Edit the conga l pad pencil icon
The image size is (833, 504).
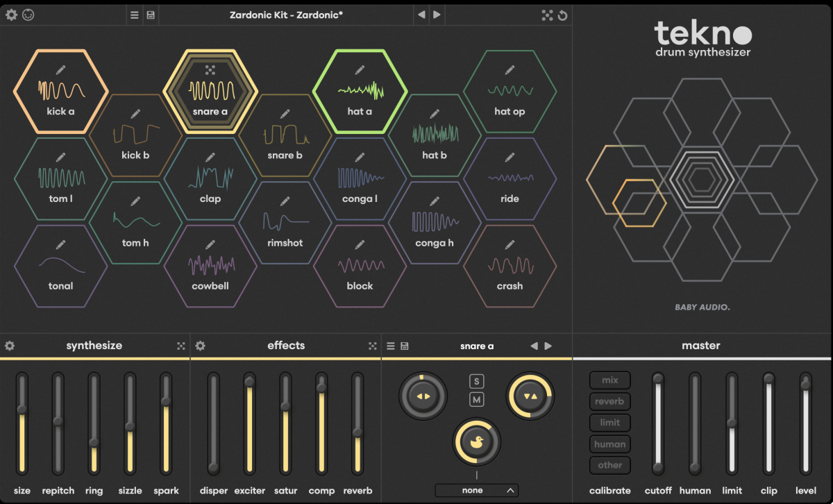click(360, 157)
